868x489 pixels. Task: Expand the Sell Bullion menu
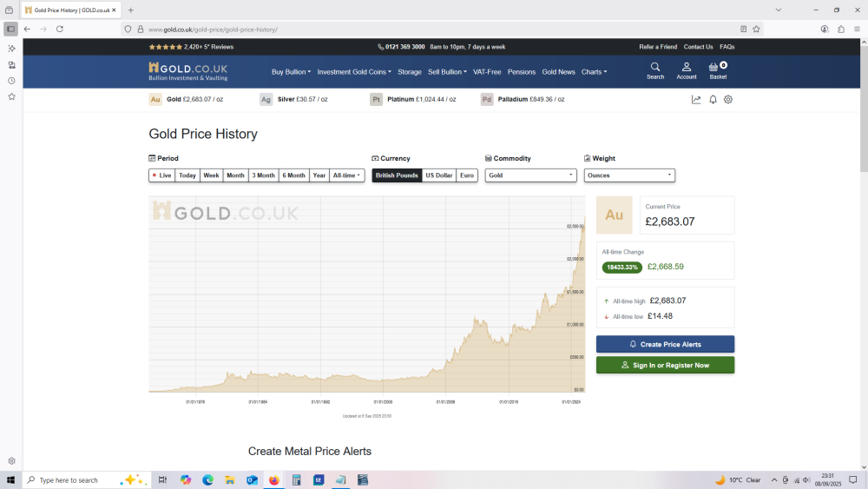tap(447, 72)
